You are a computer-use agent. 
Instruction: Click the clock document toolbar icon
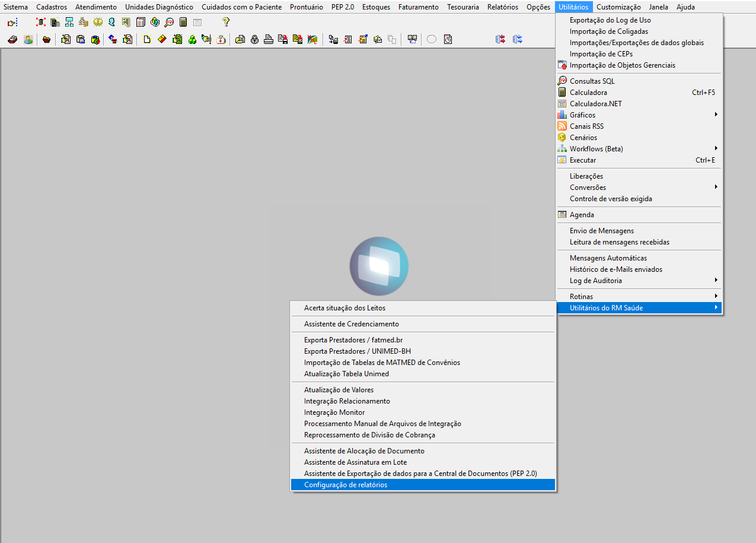coord(448,39)
